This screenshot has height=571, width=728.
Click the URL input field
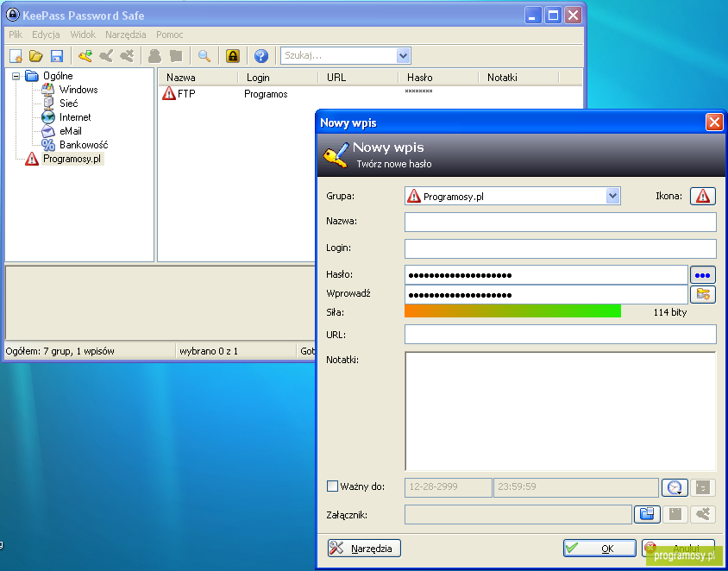(x=561, y=335)
